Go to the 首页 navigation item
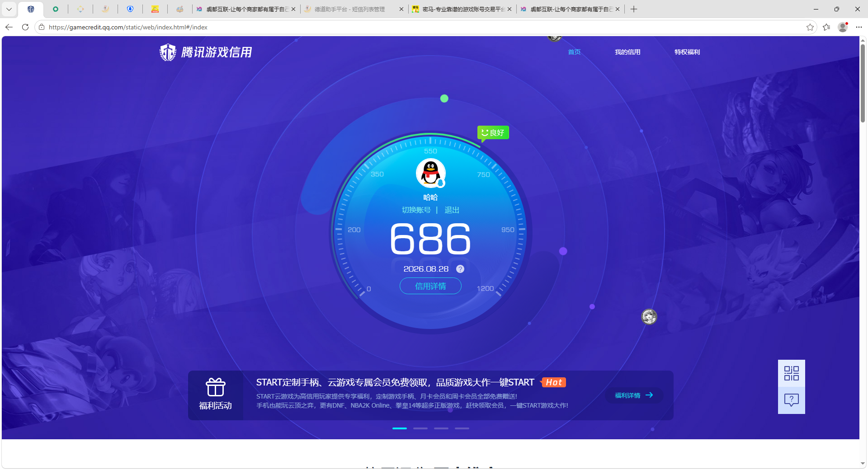 pyautogui.click(x=574, y=52)
